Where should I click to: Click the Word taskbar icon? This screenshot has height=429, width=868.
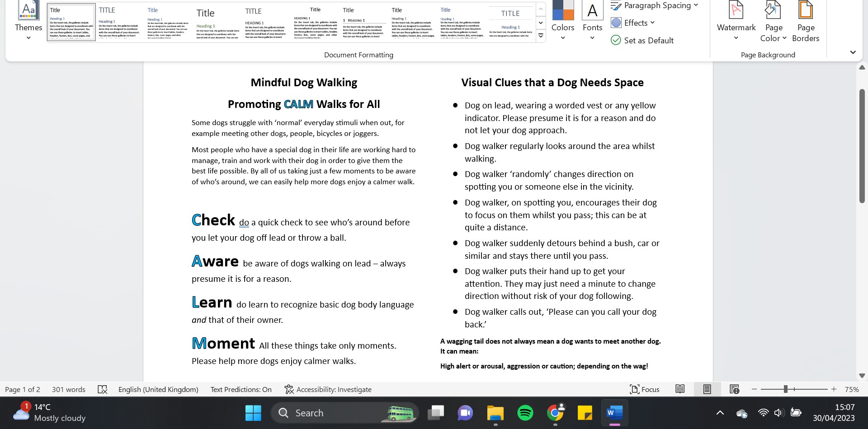pyautogui.click(x=614, y=413)
